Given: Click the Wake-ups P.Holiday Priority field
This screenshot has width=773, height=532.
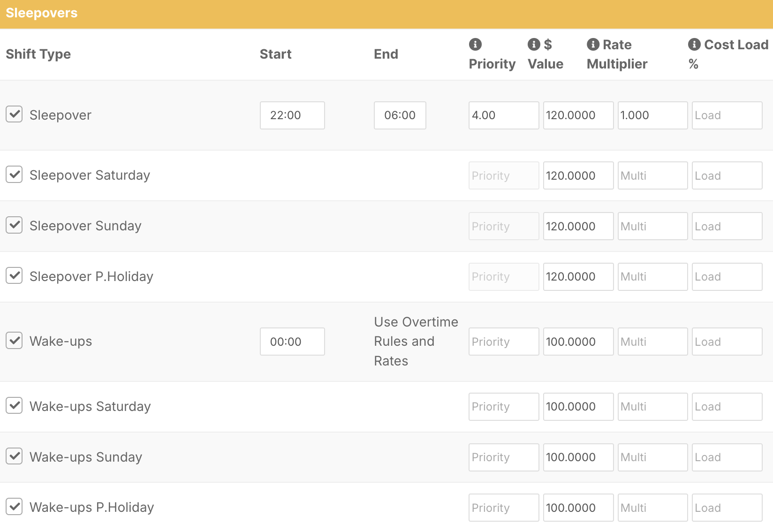Looking at the screenshot, I should coord(504,508).
